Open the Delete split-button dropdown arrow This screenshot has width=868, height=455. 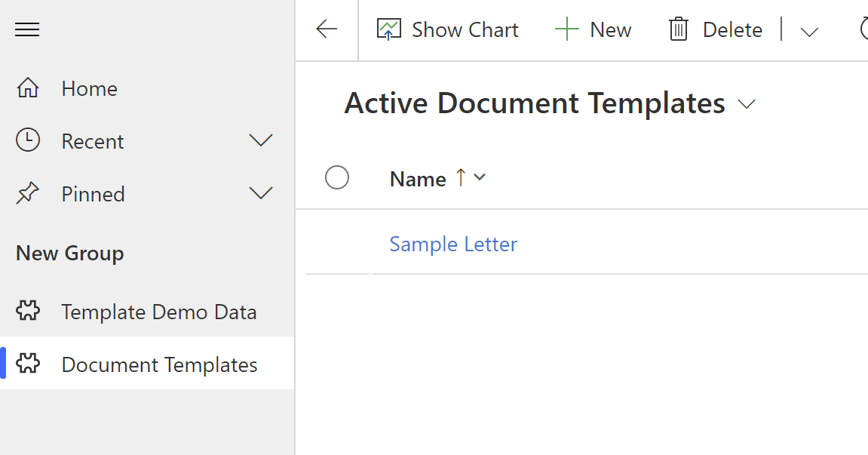pos(809,31)
